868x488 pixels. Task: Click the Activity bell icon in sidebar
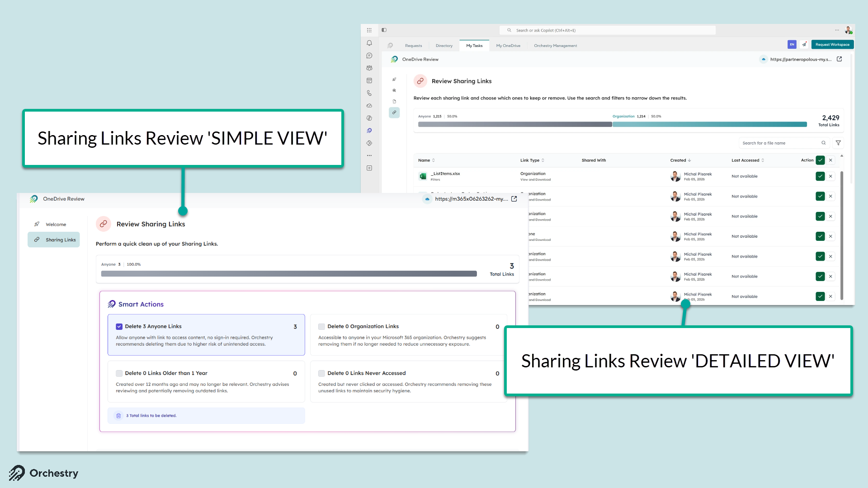(x=369, y=43)
